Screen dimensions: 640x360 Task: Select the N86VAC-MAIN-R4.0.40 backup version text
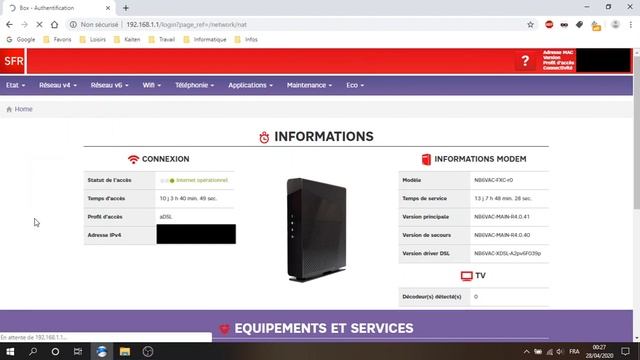coord(502,235)
